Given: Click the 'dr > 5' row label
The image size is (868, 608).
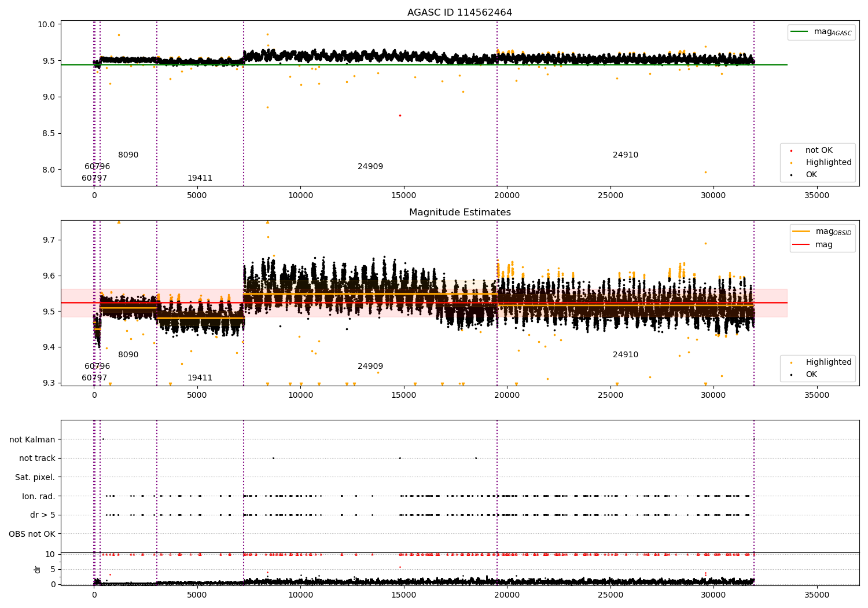Looking at the screenshot, I should 43,515.
